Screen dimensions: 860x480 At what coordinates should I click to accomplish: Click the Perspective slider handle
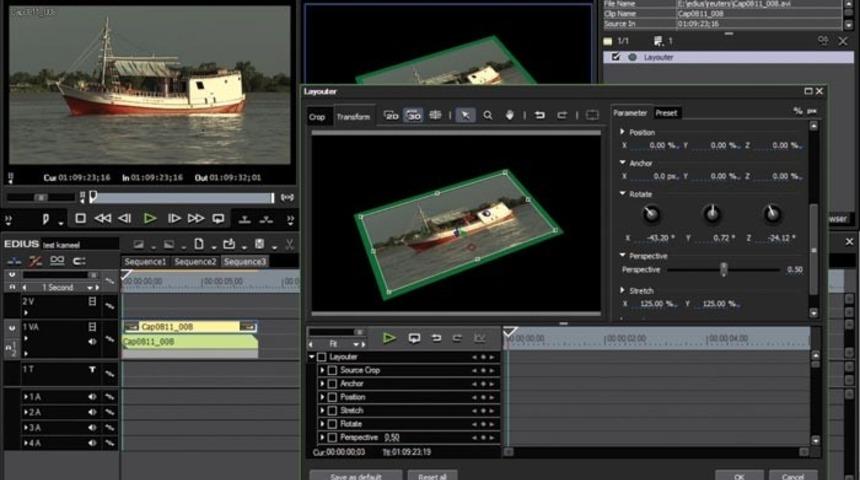[723, 270]
